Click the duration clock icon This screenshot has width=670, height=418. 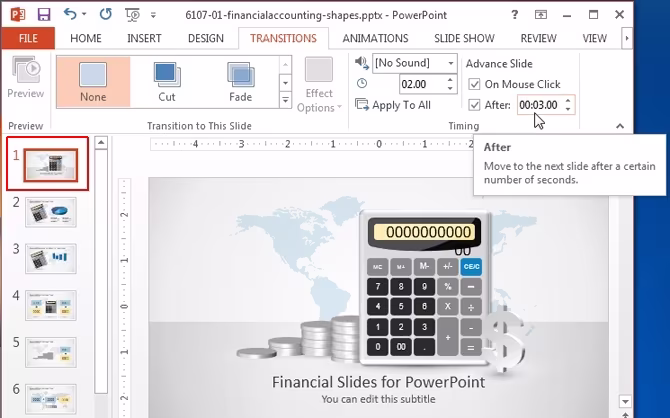point(362,83)
